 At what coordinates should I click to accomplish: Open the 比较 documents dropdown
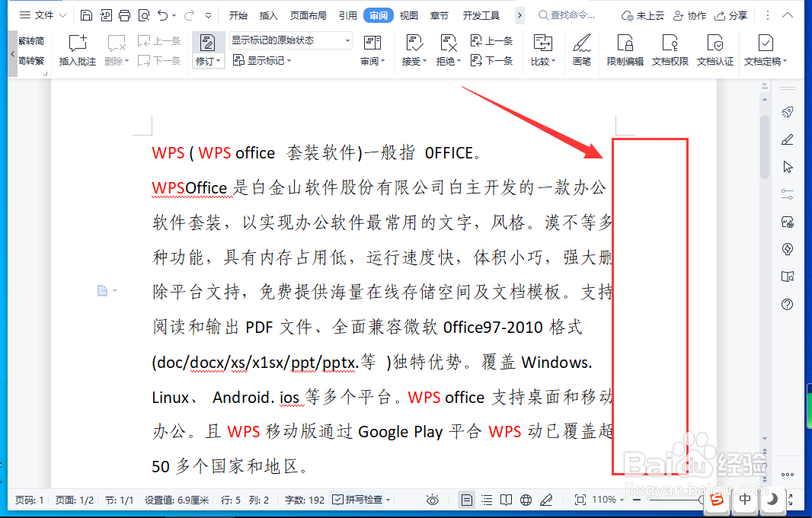[542, 50]
